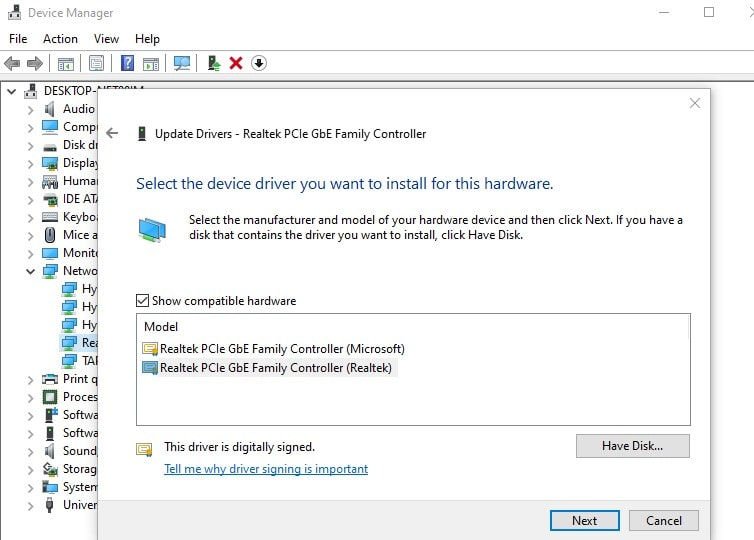Expand the Computer category

pyautogui.click(x=30, y=128)
